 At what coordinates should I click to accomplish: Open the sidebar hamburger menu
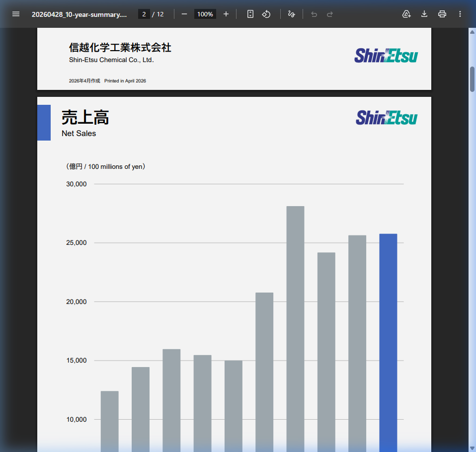click(16, 14)
